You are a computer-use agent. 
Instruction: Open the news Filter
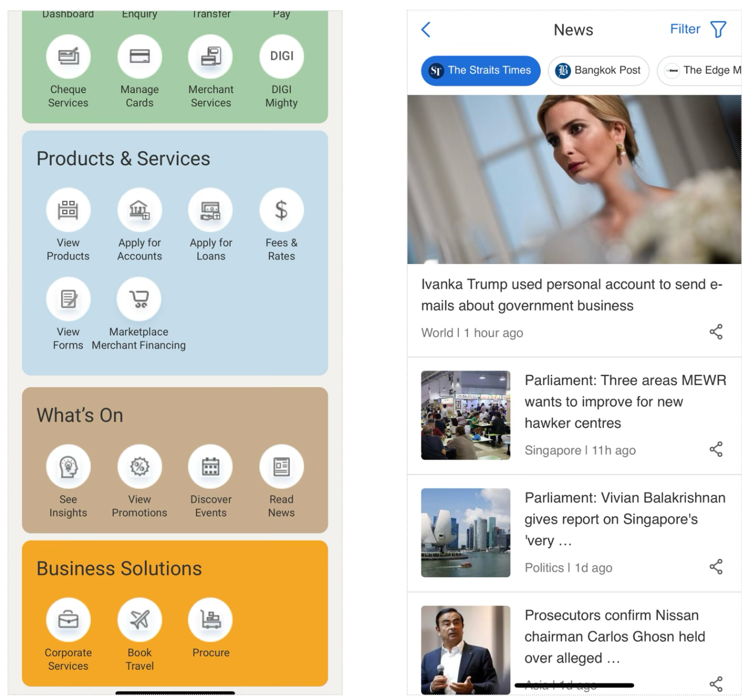(x=698, y=29)
